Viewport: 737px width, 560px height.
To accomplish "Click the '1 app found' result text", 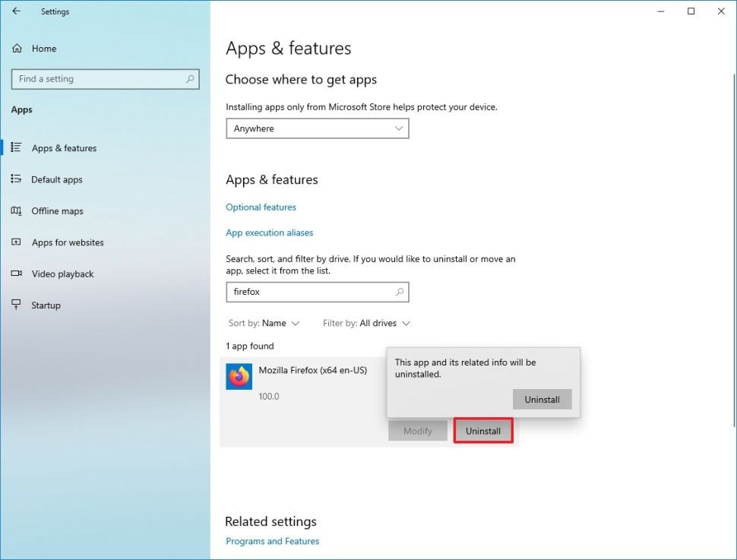I will [249, 346].
